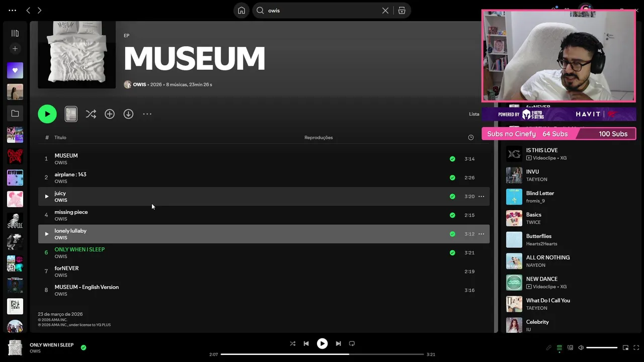Select Basics by TWICE in queue
This screenshot has height=362, width=644.
[x=570, y=218]
